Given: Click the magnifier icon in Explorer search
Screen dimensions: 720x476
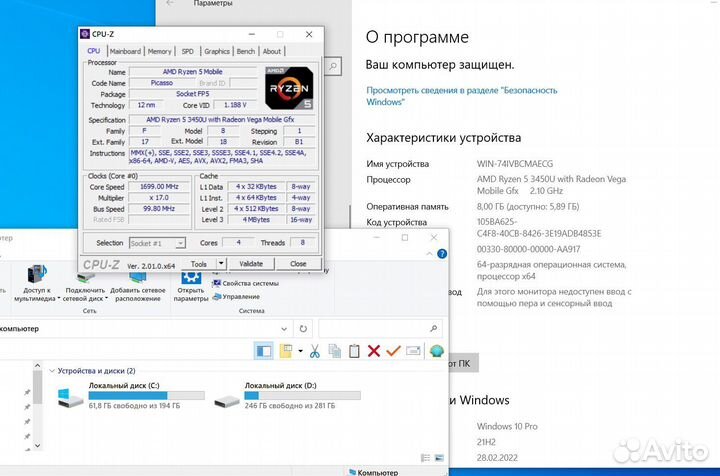Looking at the screenshot, I should pyautogui.click(x=433, y=329).
